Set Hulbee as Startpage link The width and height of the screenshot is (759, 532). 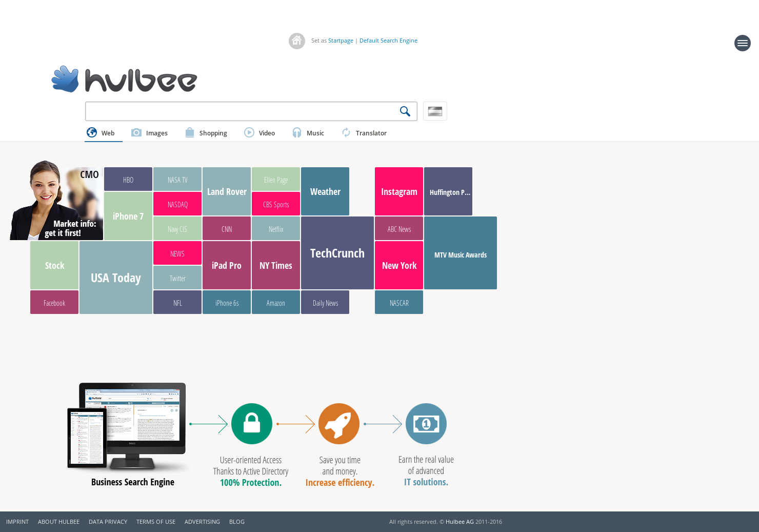[341, 41]
